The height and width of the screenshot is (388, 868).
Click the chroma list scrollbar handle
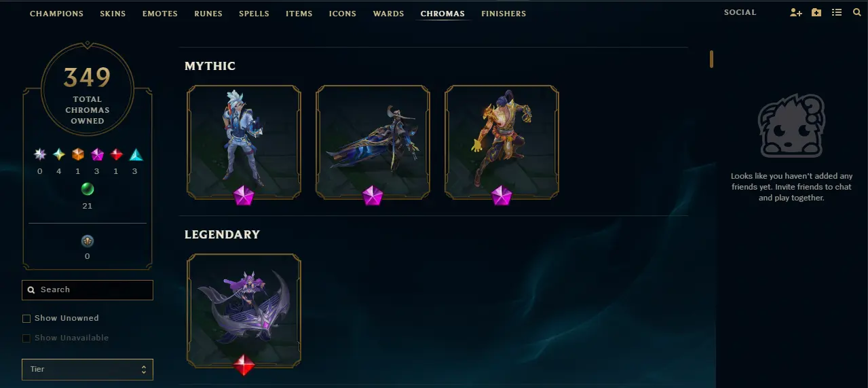tap(711, 59)
